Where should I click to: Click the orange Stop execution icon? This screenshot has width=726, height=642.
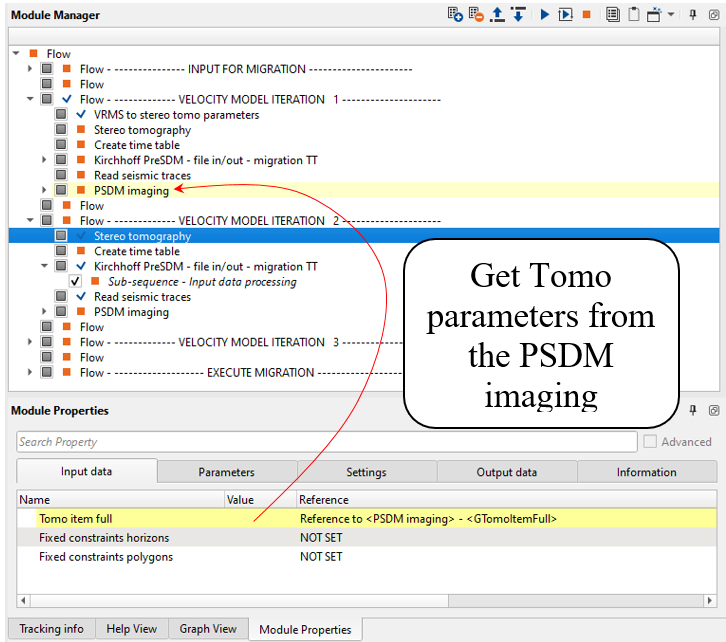point(587,15)
